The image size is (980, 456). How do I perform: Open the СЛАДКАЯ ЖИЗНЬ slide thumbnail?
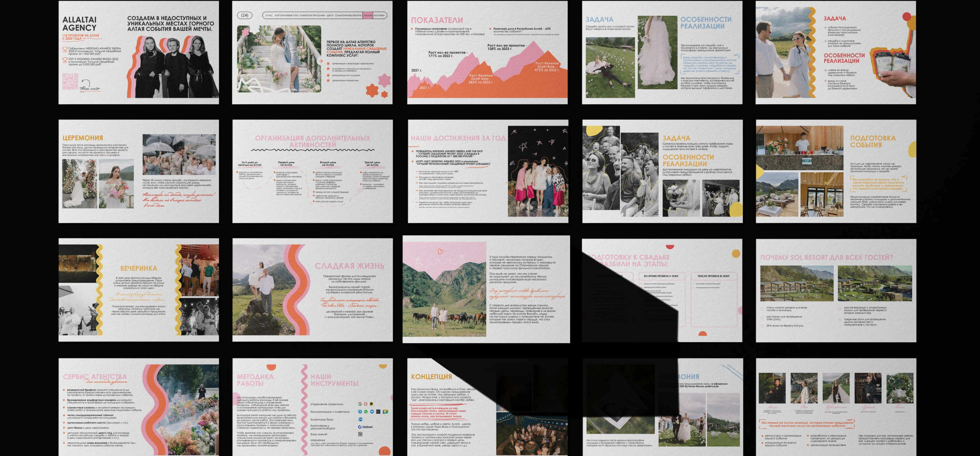point(312,290)
